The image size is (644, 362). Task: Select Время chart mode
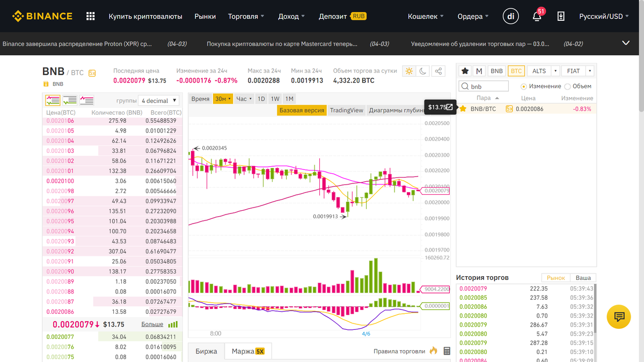(x=200, y=99)
